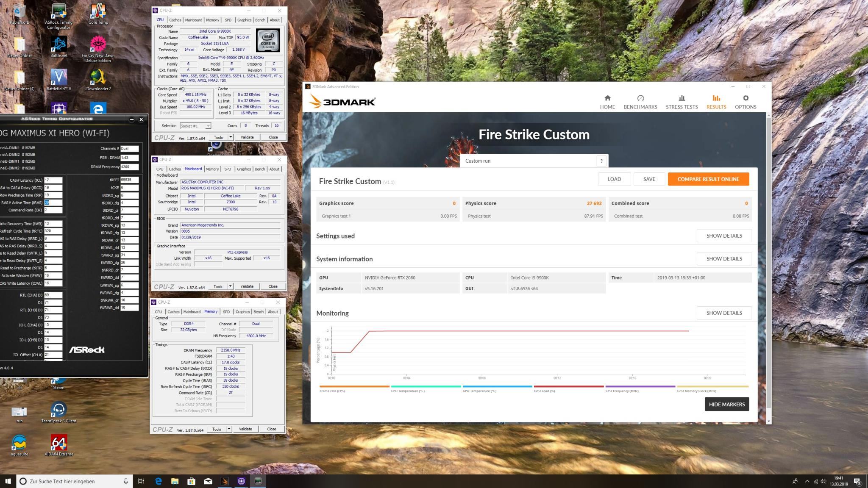This screenshot has height=488, width=868.
Task: Open STRESS TESTS section in 3DMark
Action: (682, 102)
